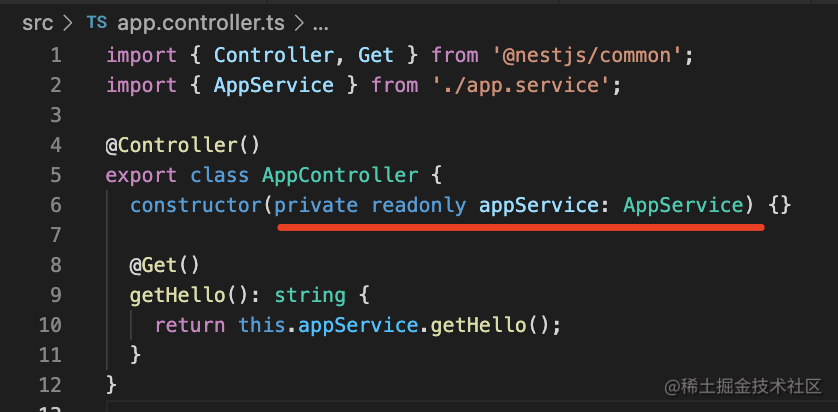Click the export keyword on line 5
This screenshot has width=838, height=412.
coord(142,175)
